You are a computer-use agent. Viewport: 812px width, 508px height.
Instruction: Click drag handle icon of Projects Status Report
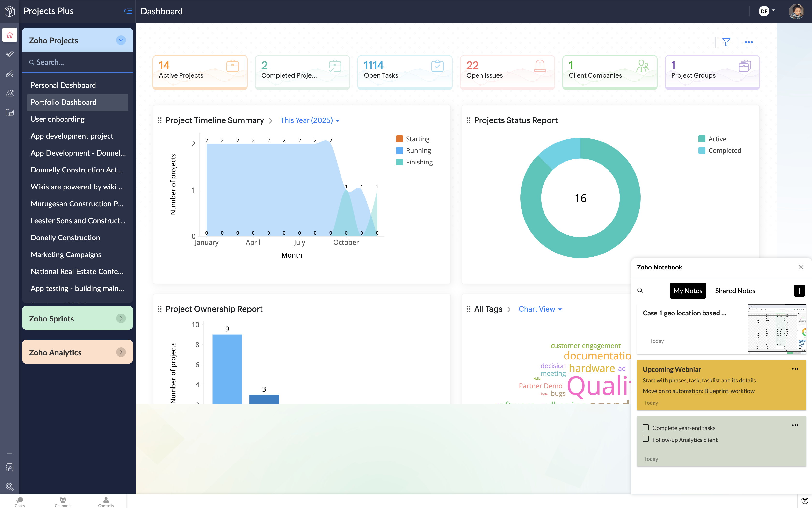click(x=468, y=120)
